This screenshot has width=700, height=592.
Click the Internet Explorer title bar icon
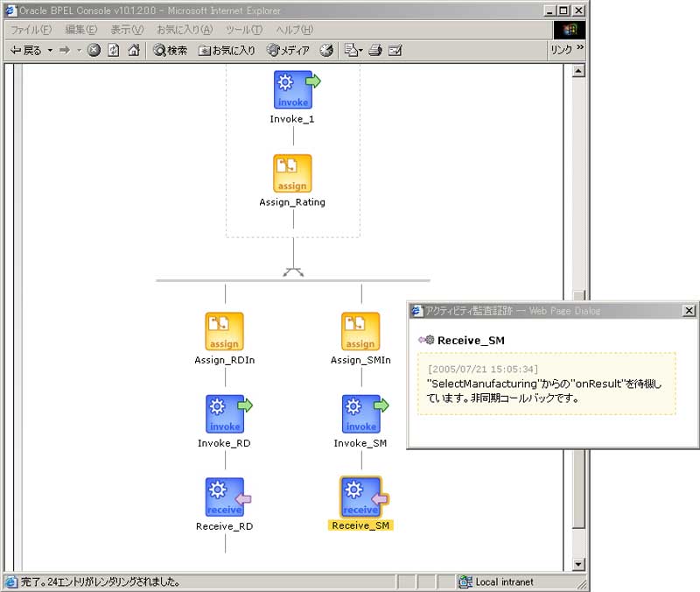[10, 11]
